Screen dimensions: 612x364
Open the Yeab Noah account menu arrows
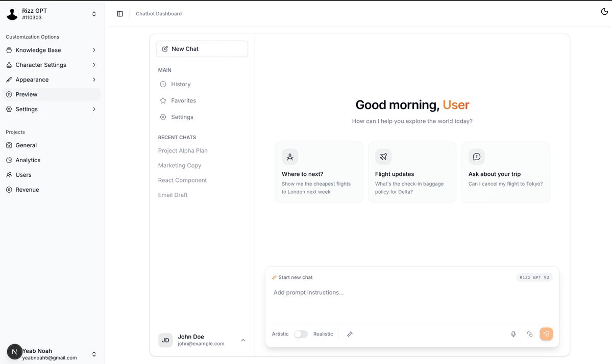[x=94, y=354]
